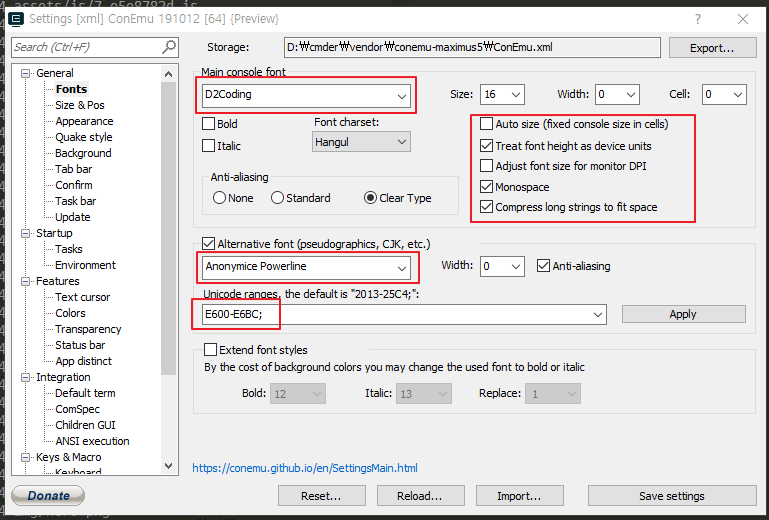Screen dimensions: 769x520
Task: Select Appearance in the settings tree
Action: point(84,121)
